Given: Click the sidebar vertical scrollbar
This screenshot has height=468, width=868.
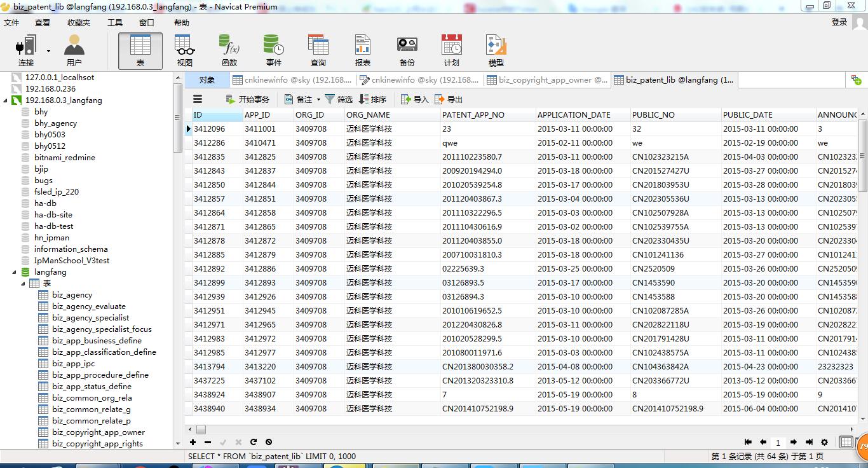Looking at the screenshot, I should point(177,118).
